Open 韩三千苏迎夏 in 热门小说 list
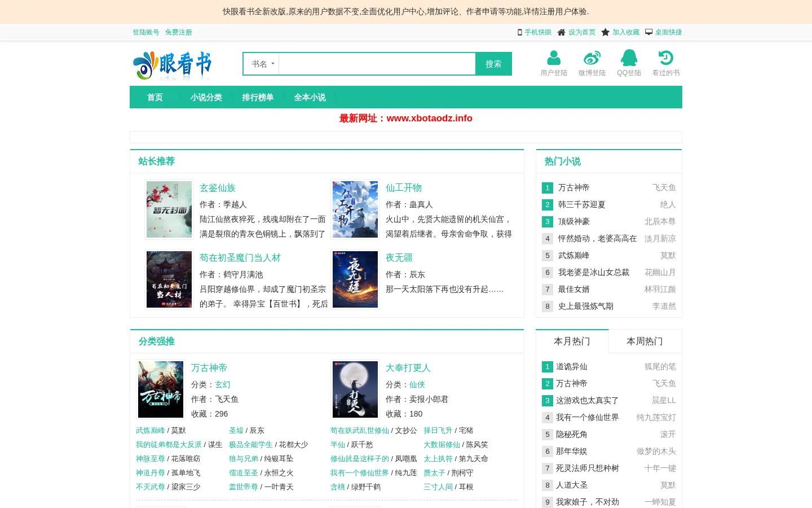 582,204
